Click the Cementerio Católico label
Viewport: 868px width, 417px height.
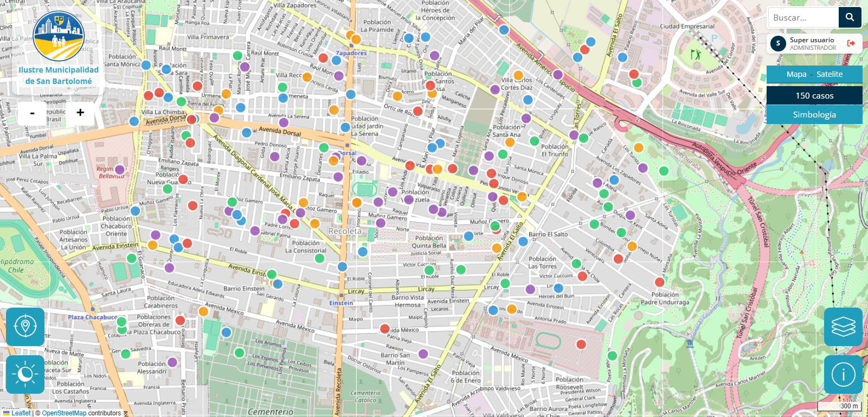coord(365,397)
